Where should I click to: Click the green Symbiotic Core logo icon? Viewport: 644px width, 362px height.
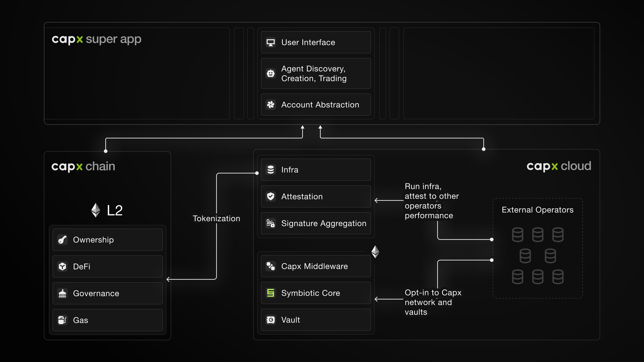point(271,293)
